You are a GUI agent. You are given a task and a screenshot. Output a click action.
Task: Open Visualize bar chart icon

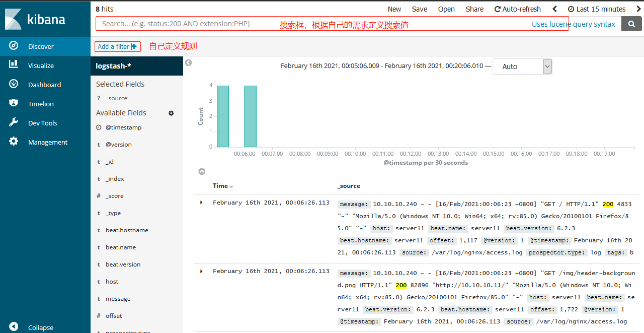(14, 64)
